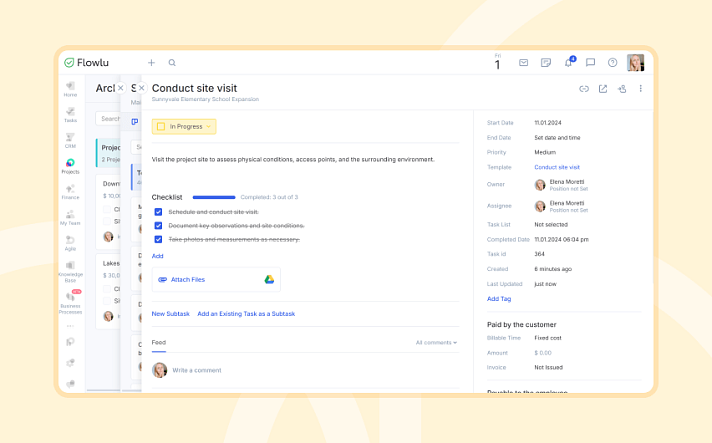This screenshot has height=443, width=712.
Task: Close the Arcl background panel X button
Action: pos(120,88)
